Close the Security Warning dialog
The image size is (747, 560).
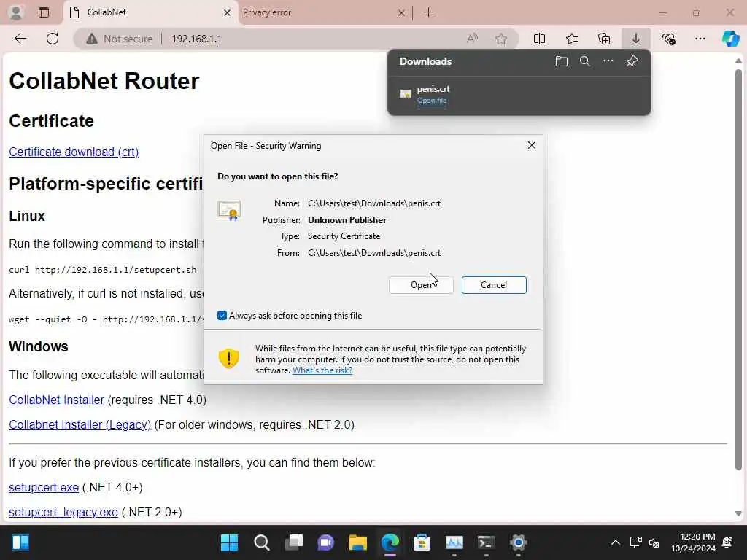pyautogui.click(x=532, y=145)
